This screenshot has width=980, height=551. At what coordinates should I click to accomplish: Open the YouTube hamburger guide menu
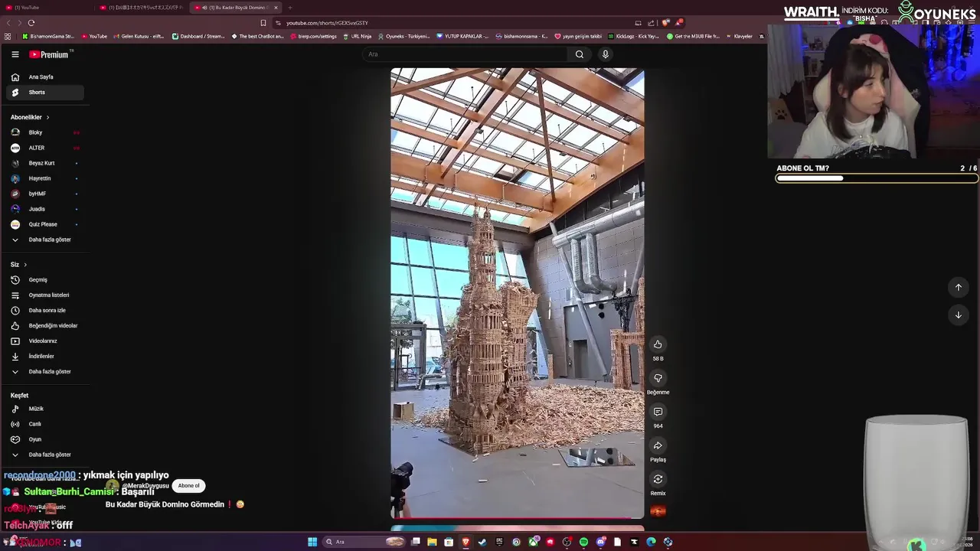(15, 54)
